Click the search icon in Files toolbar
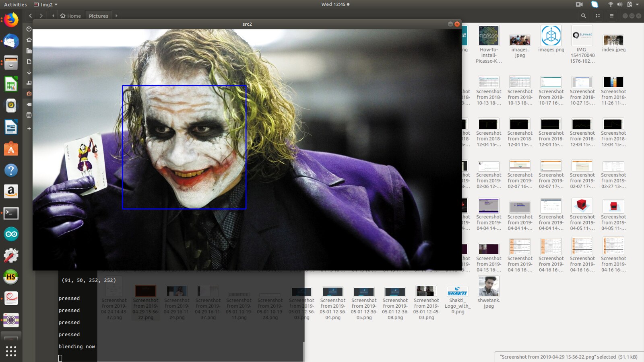The image size is (644, 362). click(x=583, y=16)
